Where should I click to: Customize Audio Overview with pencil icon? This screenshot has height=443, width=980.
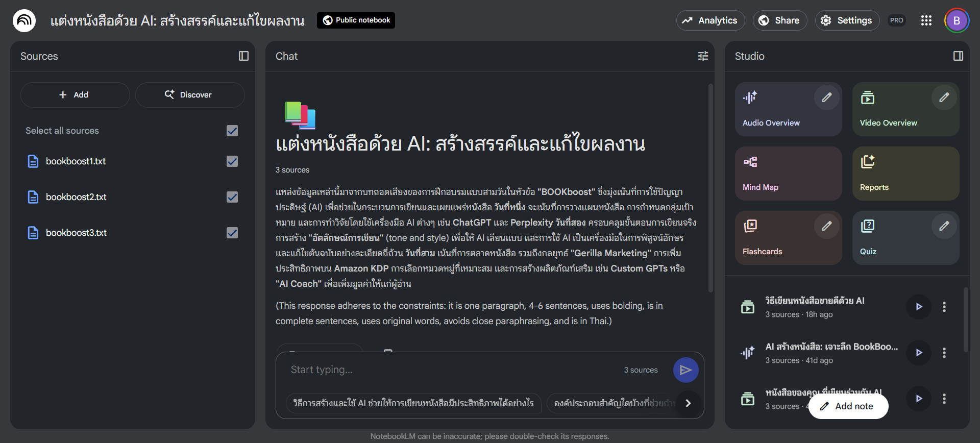pyautogui.click(x=827, y=97)
